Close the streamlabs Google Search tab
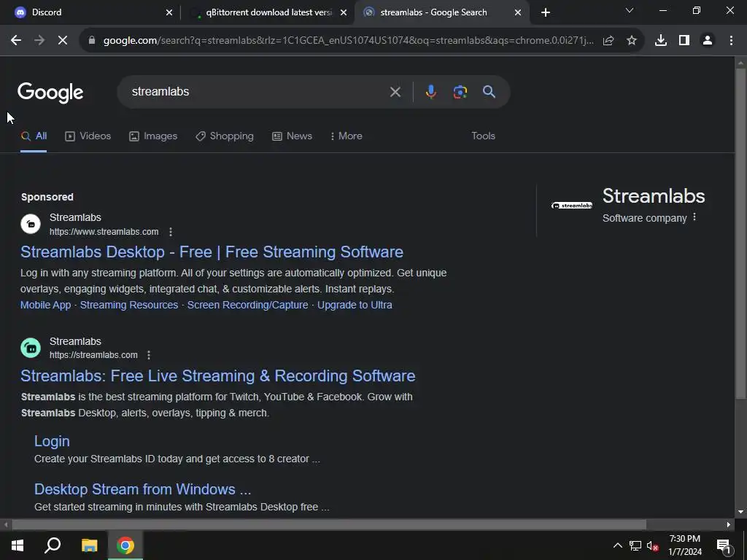Viewport: 747px width, 560px height. pos(518,12)
